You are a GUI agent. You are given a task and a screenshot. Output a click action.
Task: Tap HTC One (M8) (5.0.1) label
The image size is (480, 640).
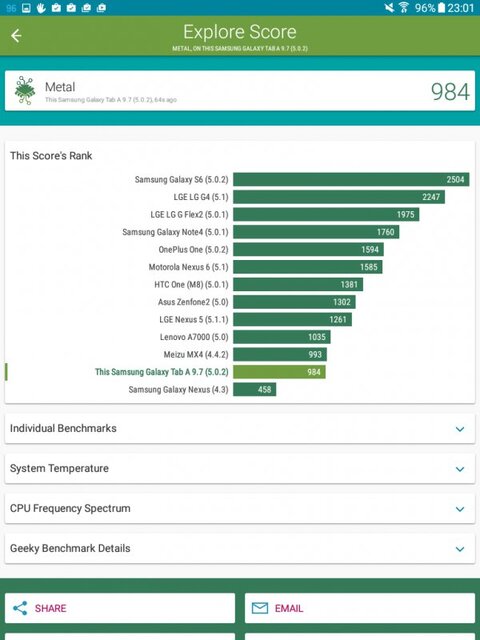click(x=191, y=284)
